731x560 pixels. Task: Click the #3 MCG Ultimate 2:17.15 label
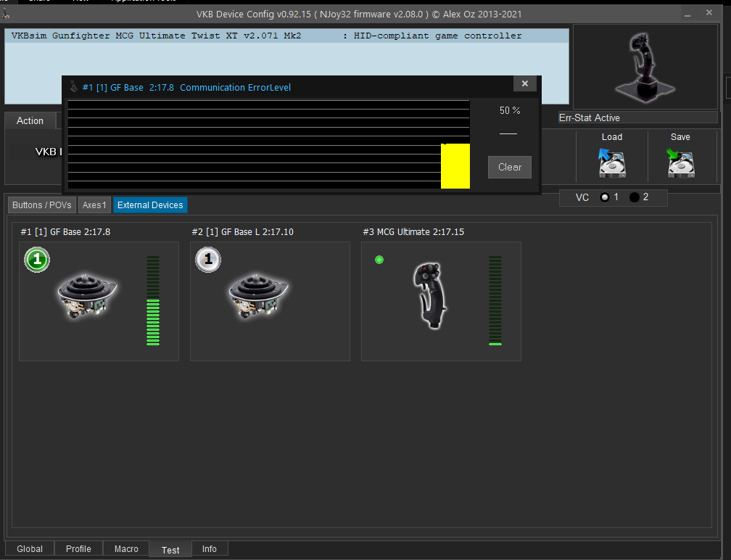pyautogui.click(x=413, y=231)
